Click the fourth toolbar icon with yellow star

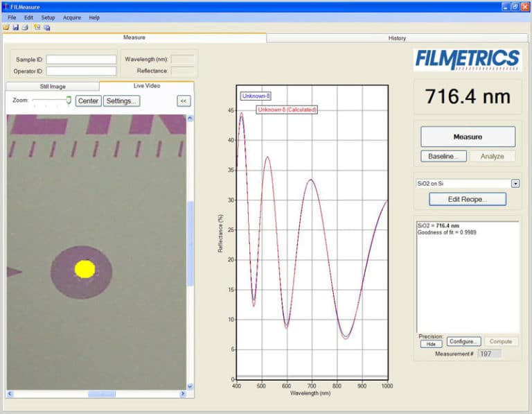point(37,27)
